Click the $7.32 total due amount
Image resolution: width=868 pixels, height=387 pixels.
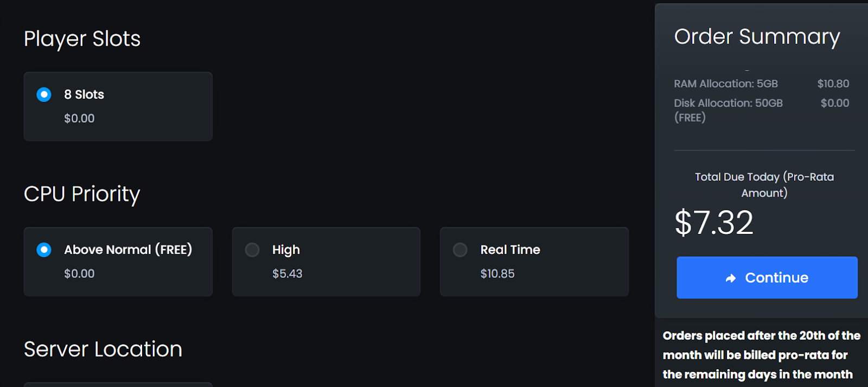pyautogui.click(x=714, y=223)
